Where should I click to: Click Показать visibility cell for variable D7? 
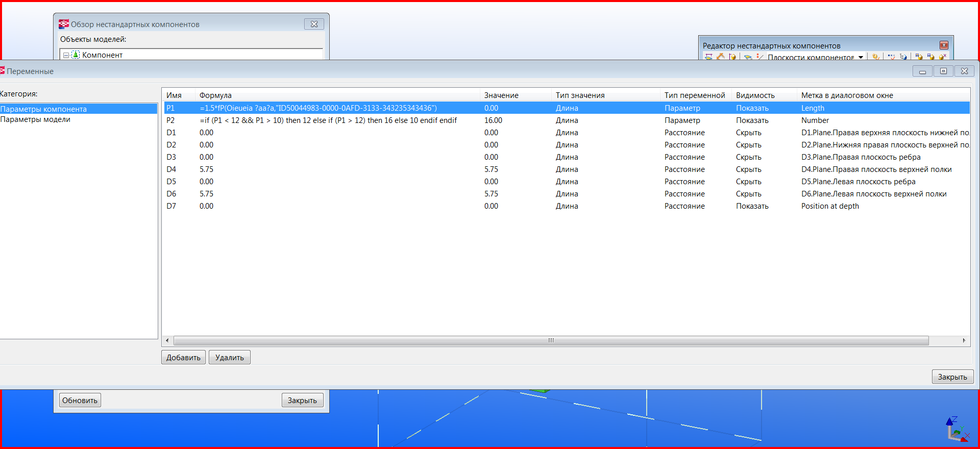[x=752, y=206]
